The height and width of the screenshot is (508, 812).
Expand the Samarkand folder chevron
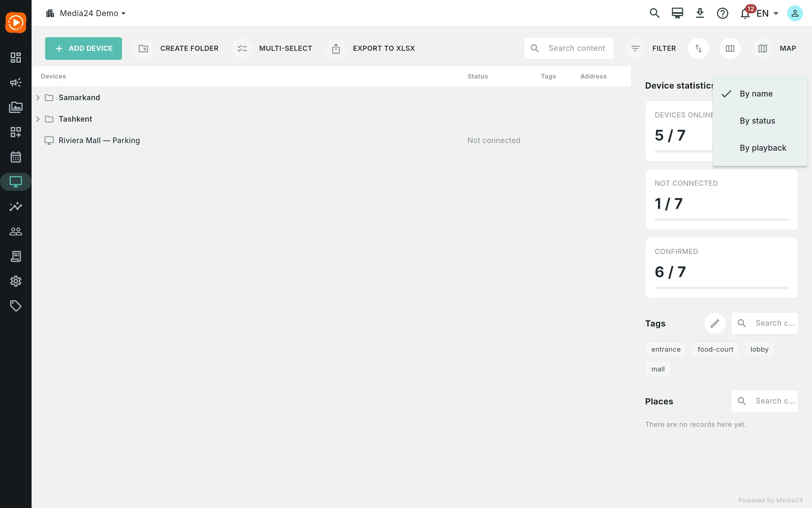pos(37,97)
